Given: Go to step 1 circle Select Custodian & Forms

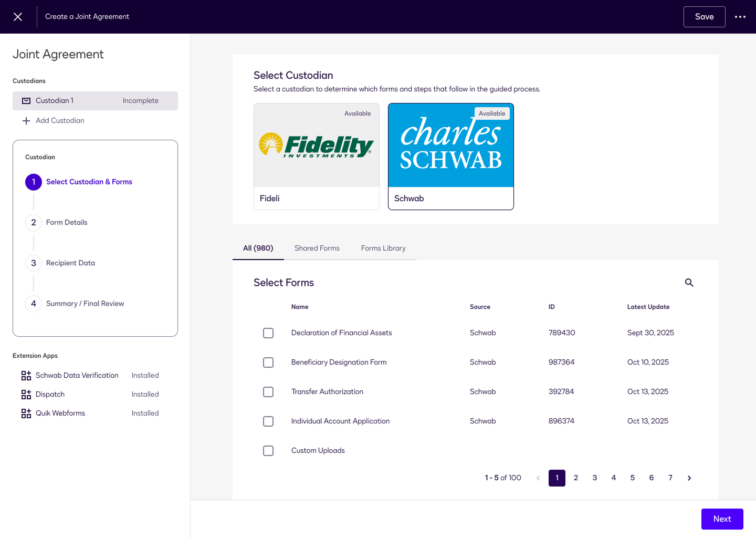Looking at the screenshot, I should (x=34, y=182).
